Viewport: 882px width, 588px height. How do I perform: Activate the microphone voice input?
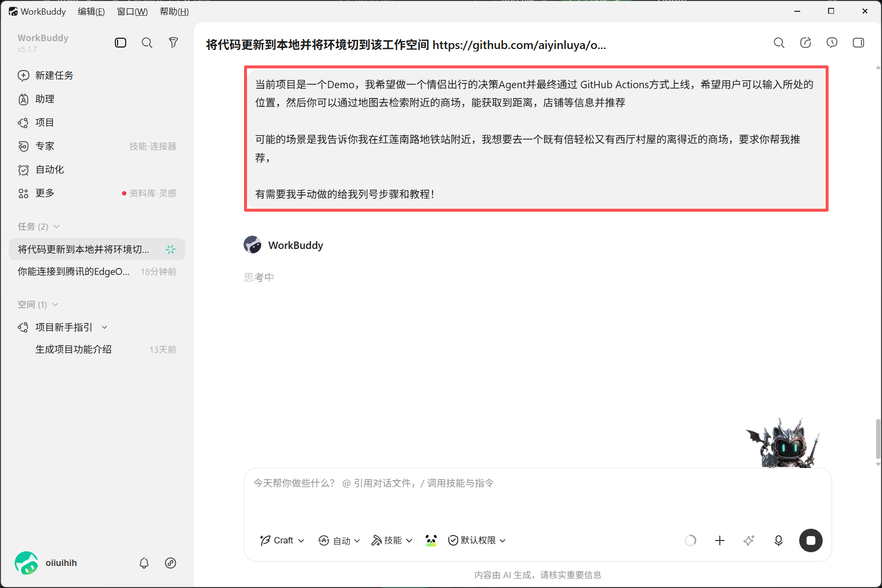pos(779,540)
